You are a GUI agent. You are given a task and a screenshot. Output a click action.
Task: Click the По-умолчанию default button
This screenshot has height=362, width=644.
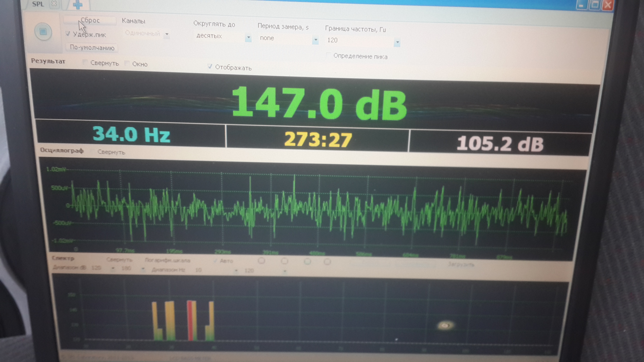coord(92,48)
